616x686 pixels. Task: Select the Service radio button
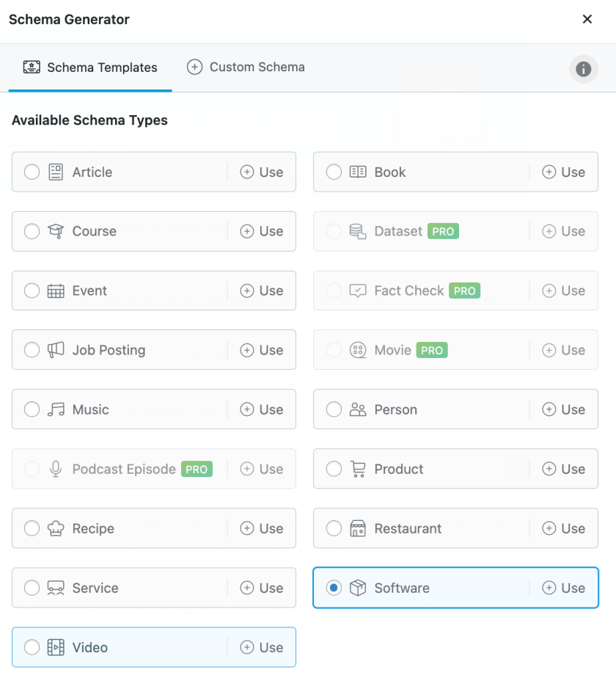click(x=32, y=588)
